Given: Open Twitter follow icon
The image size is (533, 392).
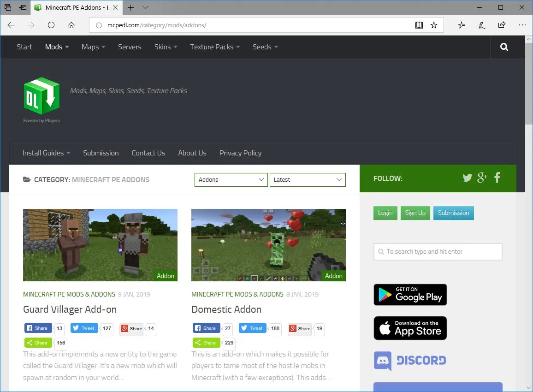Looking at the screenshot, I should 468,178.
